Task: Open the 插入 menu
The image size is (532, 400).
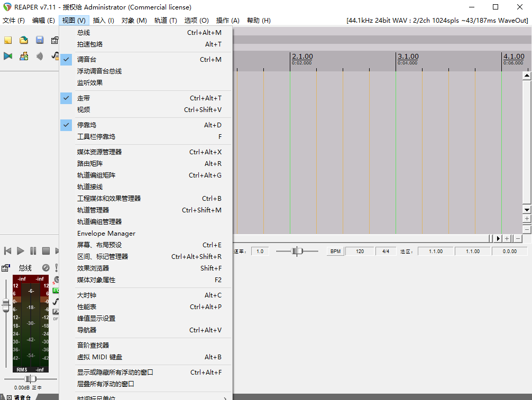Action: pos(103,20)
